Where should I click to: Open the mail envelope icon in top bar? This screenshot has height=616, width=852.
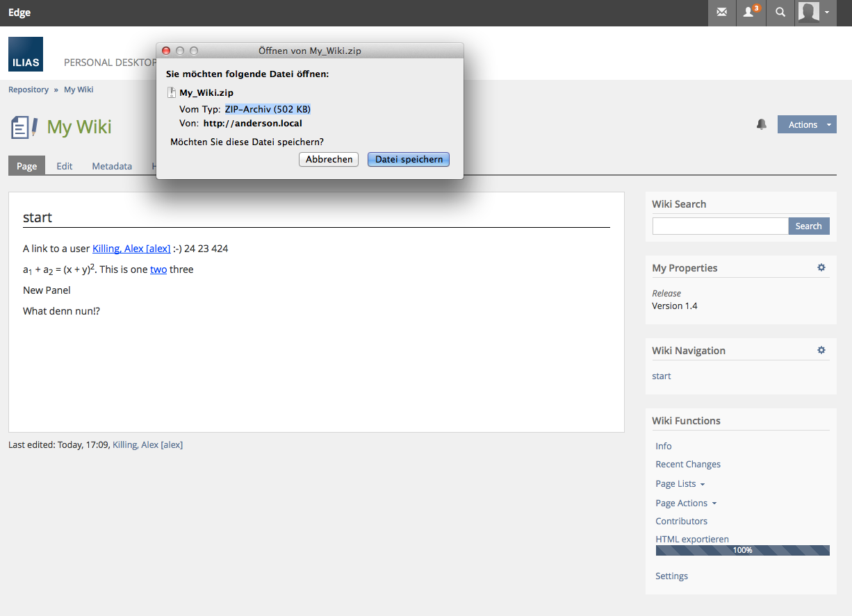(x=722, y=13)
